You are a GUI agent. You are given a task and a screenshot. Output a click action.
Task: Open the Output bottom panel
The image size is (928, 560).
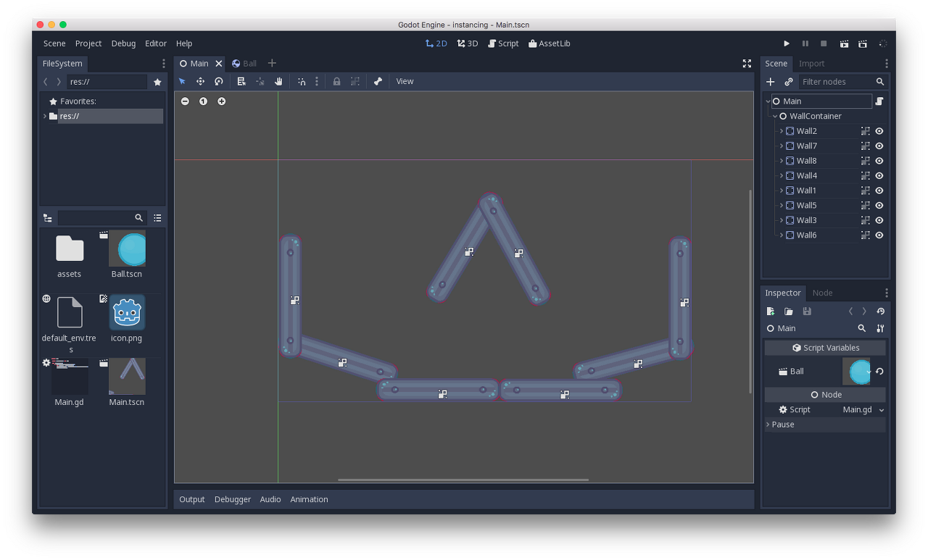point(192,499)
